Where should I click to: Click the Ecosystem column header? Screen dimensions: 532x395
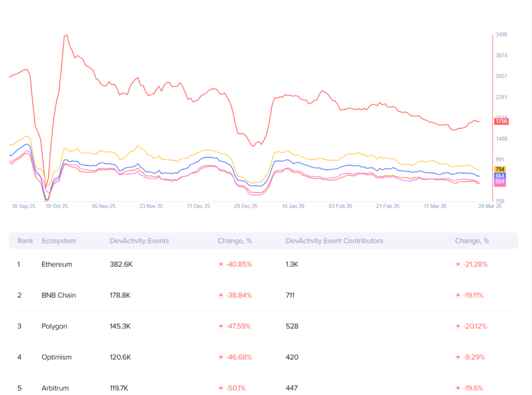point(58,241)
